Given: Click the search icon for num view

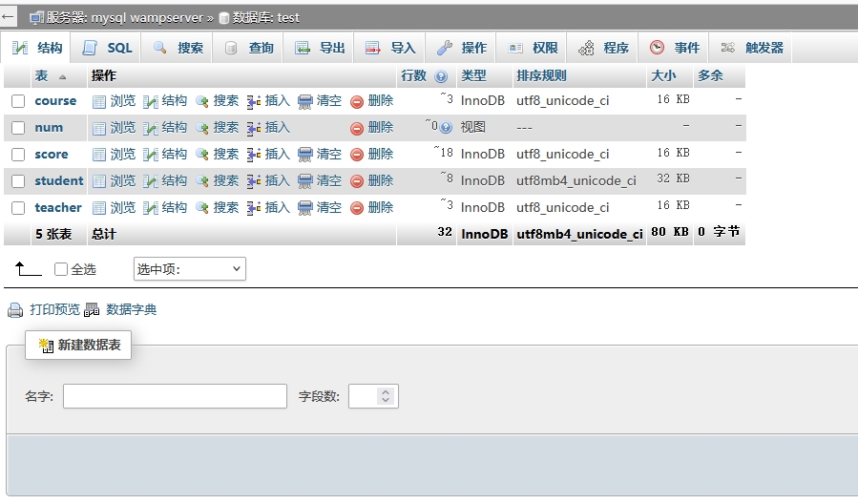Looking at the screenshot, I should (x=201, y=128).
